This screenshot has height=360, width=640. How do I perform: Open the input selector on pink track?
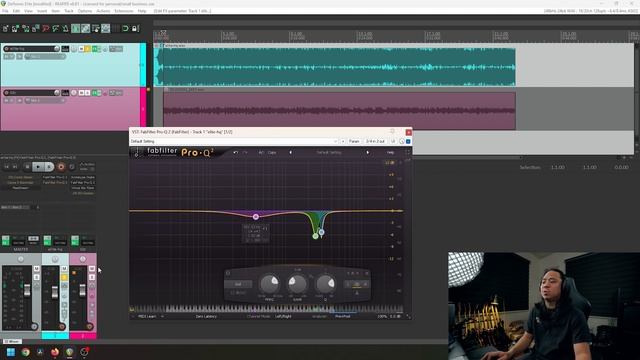[45, 100]
